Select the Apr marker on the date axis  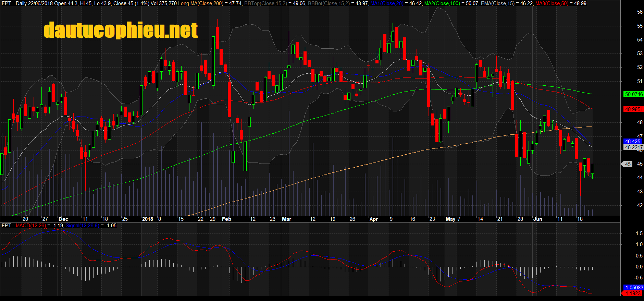[x=374, y=219]
